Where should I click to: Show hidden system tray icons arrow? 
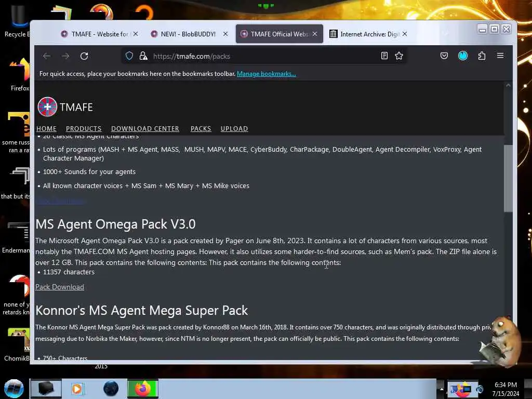coord(442,389)
